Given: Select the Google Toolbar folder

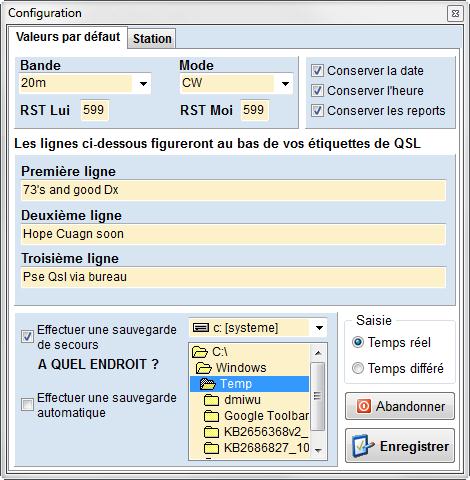Looking at the screenshot, I should tap(256, 416).
